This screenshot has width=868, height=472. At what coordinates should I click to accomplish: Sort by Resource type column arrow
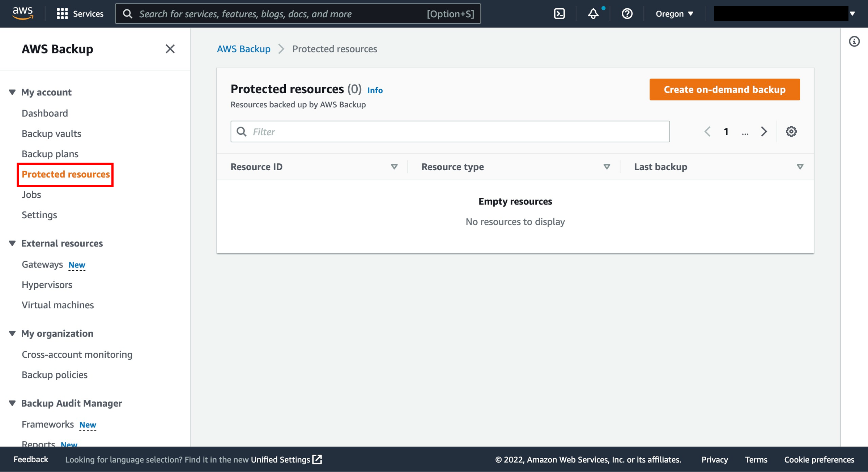click(607, 167)
